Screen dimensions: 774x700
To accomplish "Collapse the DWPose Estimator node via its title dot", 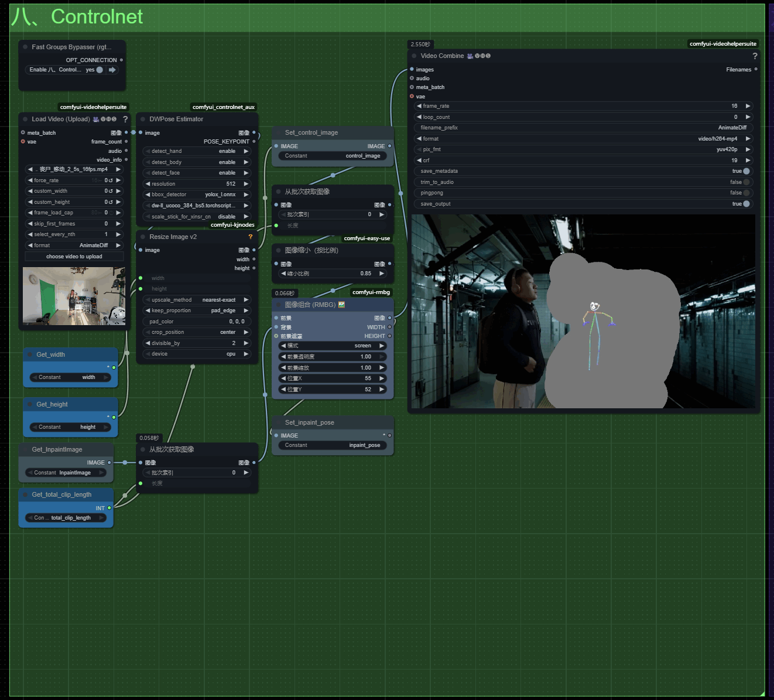I will coord(142,119).
